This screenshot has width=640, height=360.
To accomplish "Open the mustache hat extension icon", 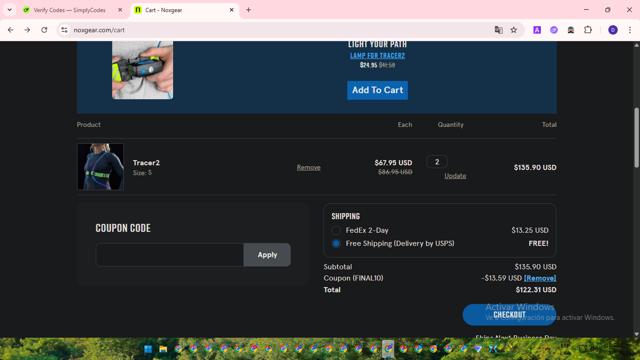I will (x=571, y=30).
